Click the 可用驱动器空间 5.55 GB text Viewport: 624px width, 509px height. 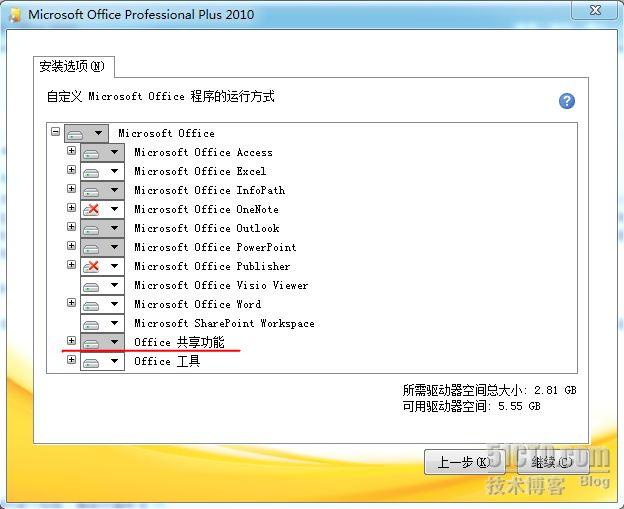point(472,406)
